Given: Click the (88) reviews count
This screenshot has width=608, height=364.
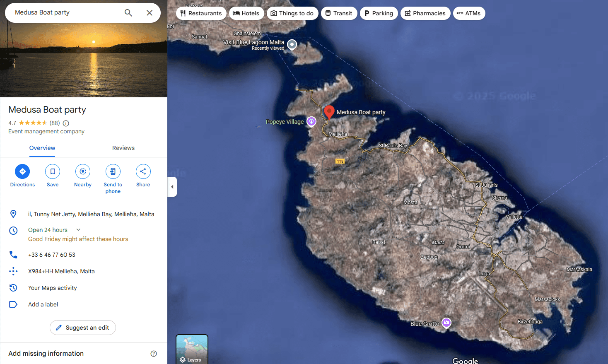Looking at the screenshot, I should click(55, 123).
